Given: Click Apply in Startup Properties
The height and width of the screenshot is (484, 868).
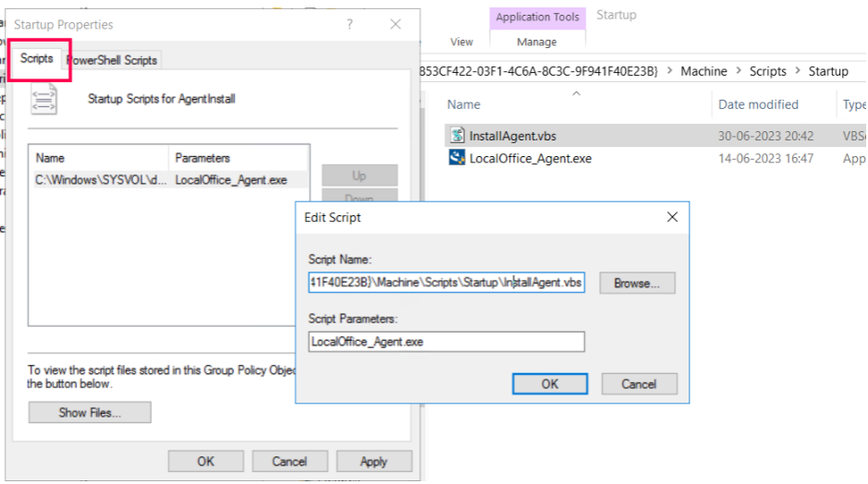Looking at the screenshot, I should coord(373,461).
